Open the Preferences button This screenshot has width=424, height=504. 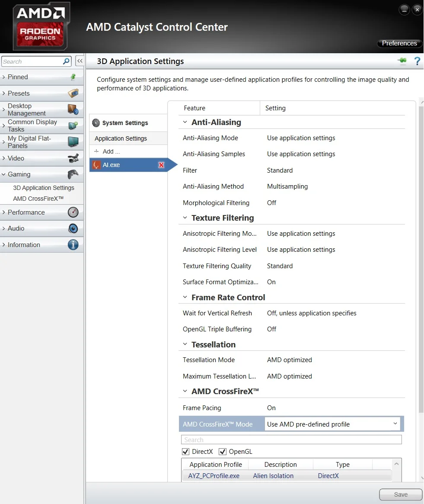pyautogui.click(x=399, y=43)
